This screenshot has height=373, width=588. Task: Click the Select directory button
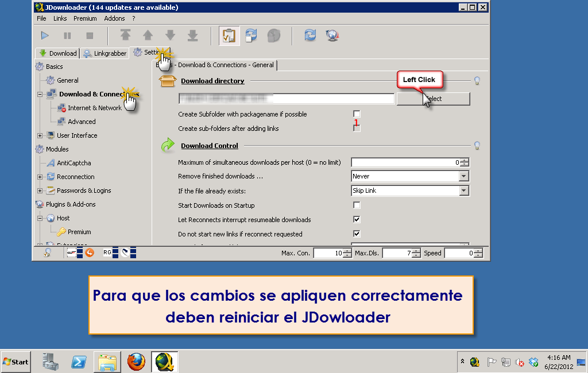(433, 99)
